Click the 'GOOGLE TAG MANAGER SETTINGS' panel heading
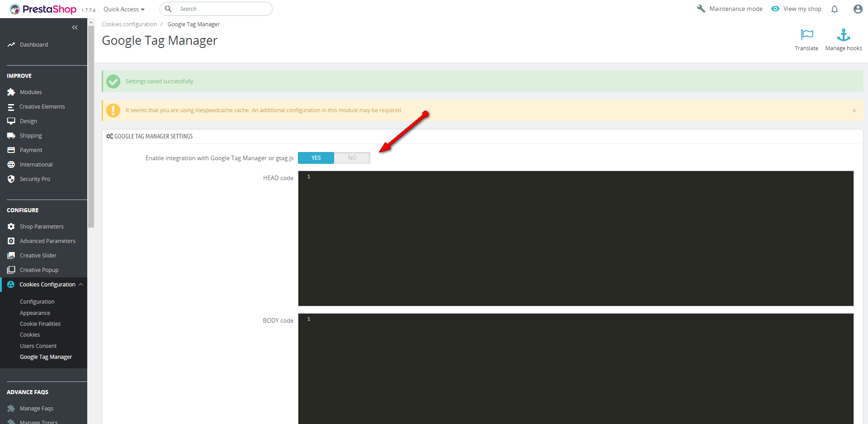Screen dimensions: 868x424 153,136
